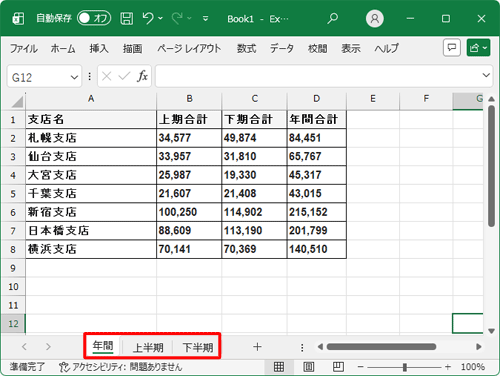Switch to the ホーム (Home) tab

pos(63,49)
